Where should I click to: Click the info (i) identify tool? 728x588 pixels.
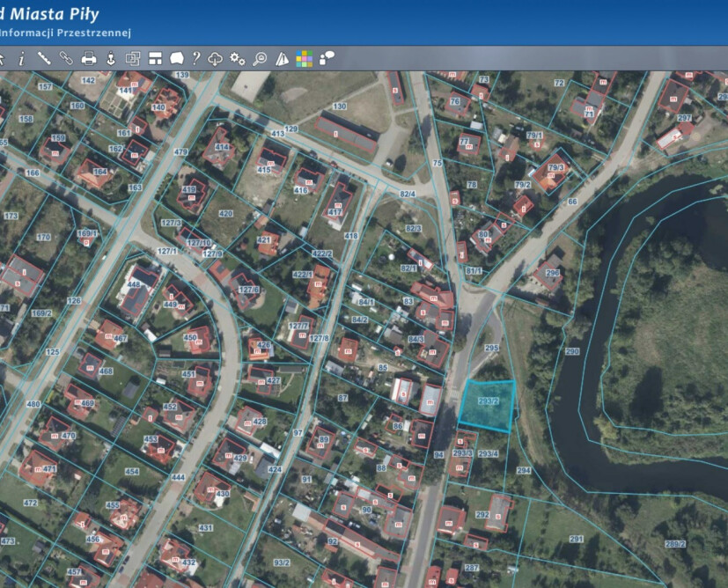21,59
